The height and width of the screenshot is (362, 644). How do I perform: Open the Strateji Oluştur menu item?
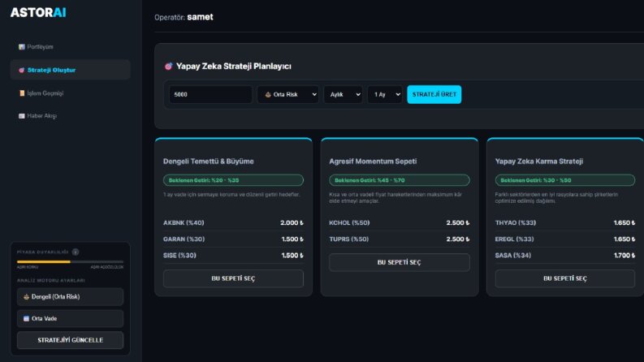70,70
